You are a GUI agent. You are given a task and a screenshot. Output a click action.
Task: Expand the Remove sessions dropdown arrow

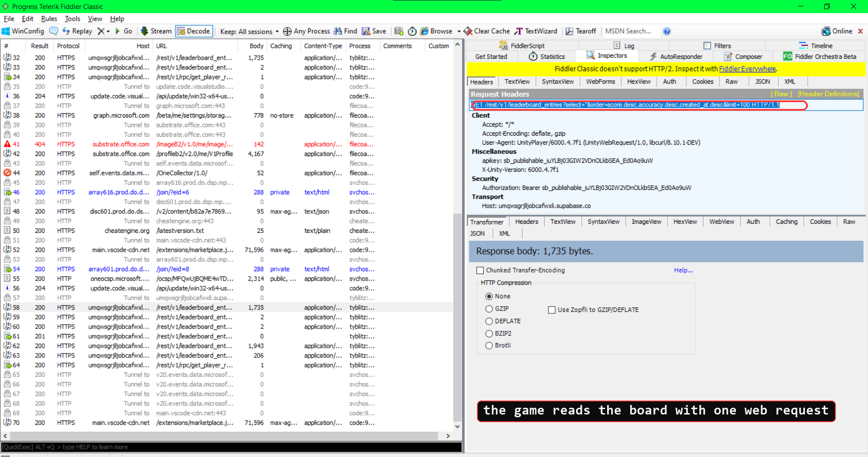tap(108, 31)
